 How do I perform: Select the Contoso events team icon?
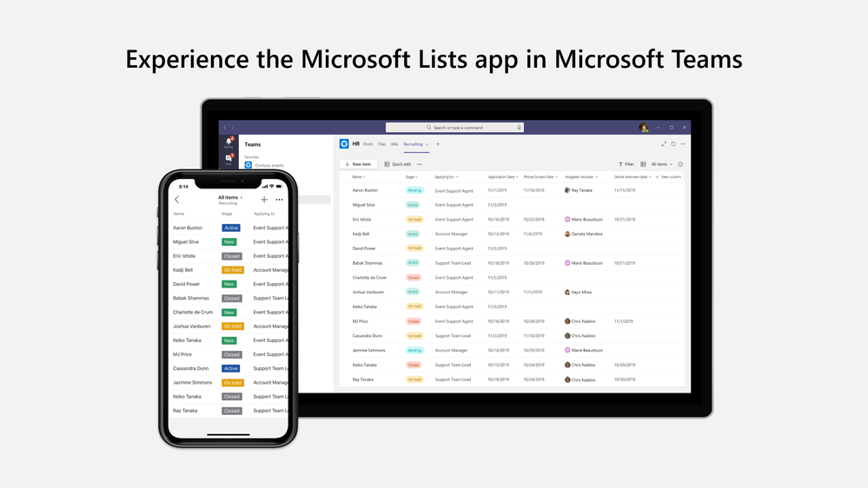(248, 165)
